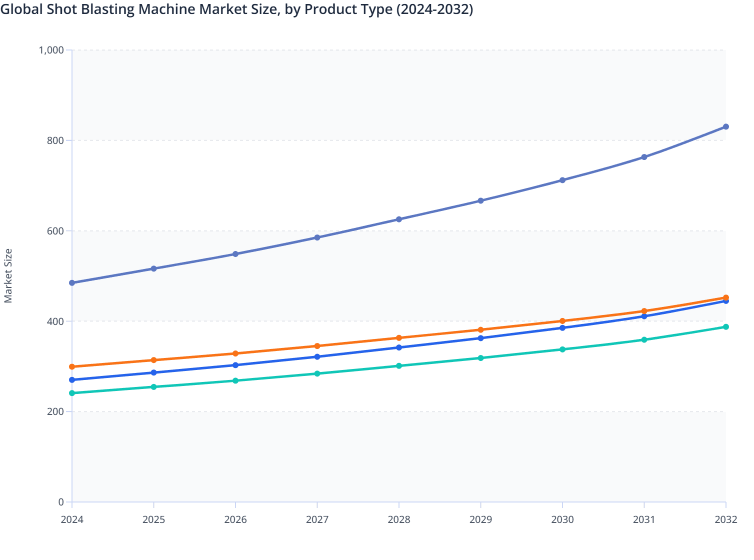Screen dimensions: 754x560
Task: Click the 2028 marker on the orange line
Action: pyautogui.click(x=398, y=338)
